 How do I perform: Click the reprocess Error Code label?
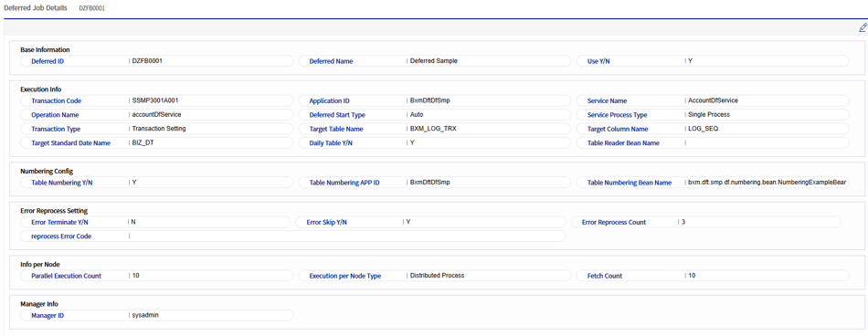point(61,236)
